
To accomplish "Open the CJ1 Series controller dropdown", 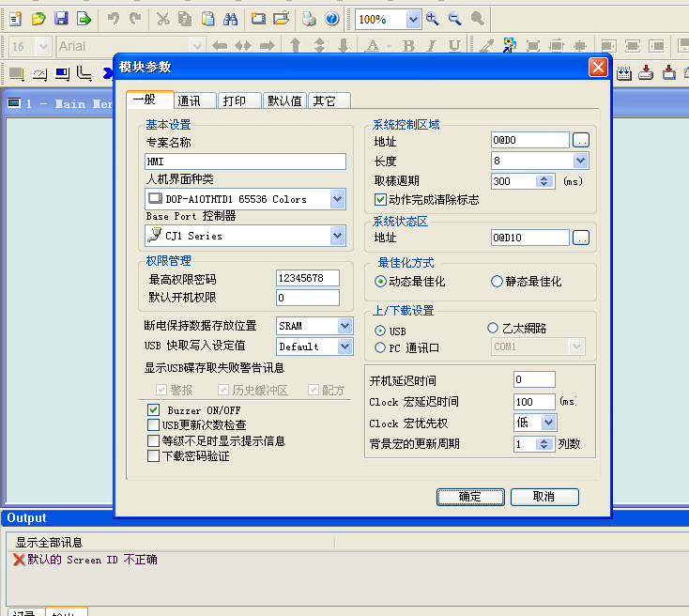I will [338, 237].
